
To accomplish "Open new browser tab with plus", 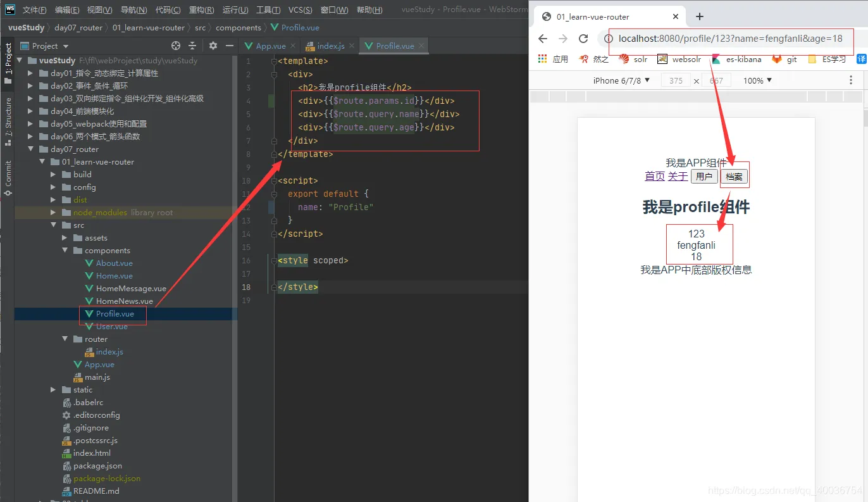I will (x=700, y=16).
